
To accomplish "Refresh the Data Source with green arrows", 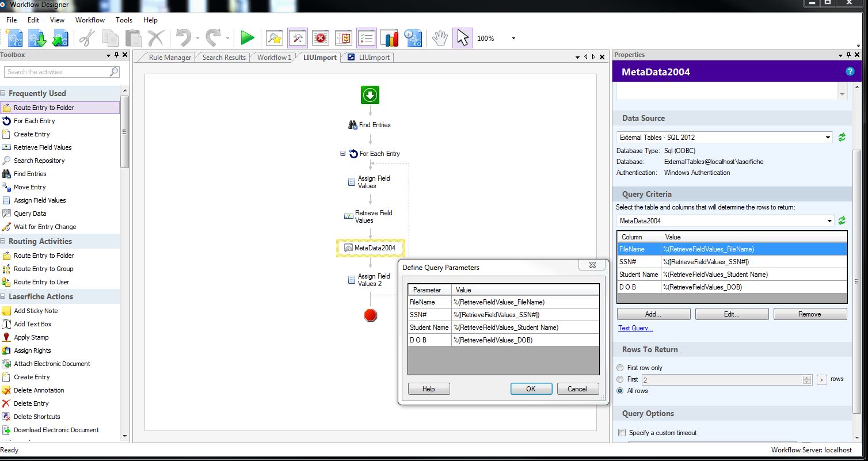I will click(x=842, y=138).
